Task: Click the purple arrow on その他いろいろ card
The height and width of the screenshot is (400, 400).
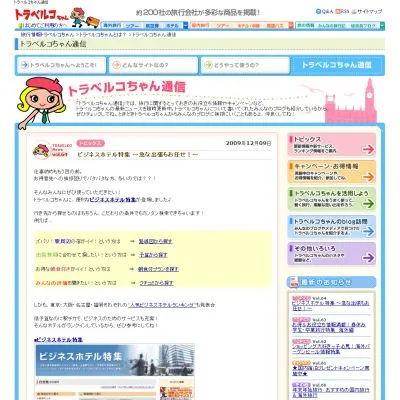Action: (x=368, y=258)
